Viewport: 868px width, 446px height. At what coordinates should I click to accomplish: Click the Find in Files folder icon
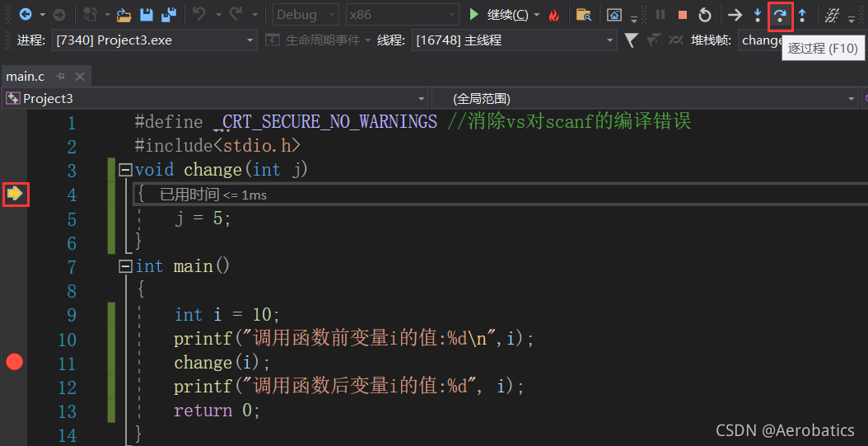[583, 15]
